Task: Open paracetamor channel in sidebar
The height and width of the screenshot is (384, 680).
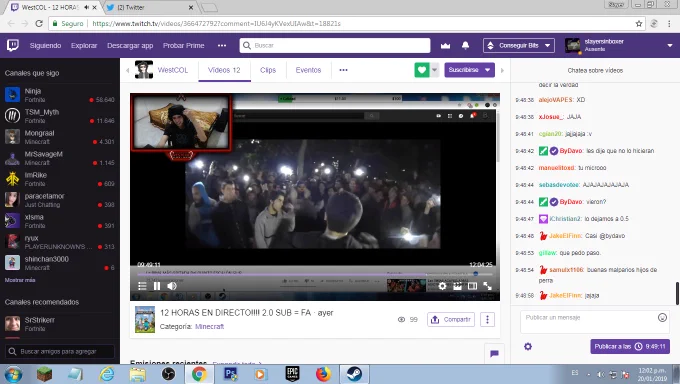Action: click(x=59, y=200)
